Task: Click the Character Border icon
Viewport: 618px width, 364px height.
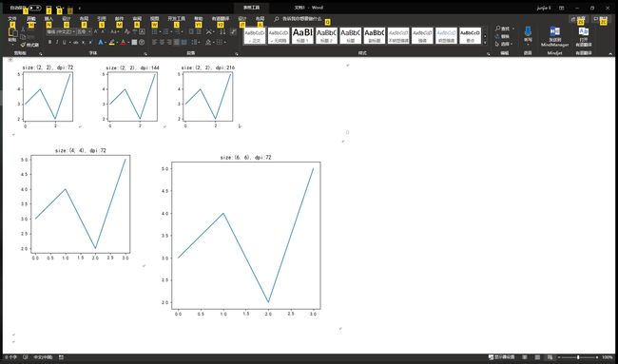Action: tap(142, 31)
